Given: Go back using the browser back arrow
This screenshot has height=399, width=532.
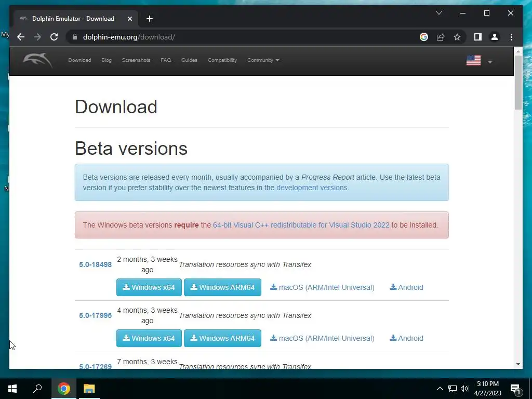Looking at the screenshot, I should [21, 37].
